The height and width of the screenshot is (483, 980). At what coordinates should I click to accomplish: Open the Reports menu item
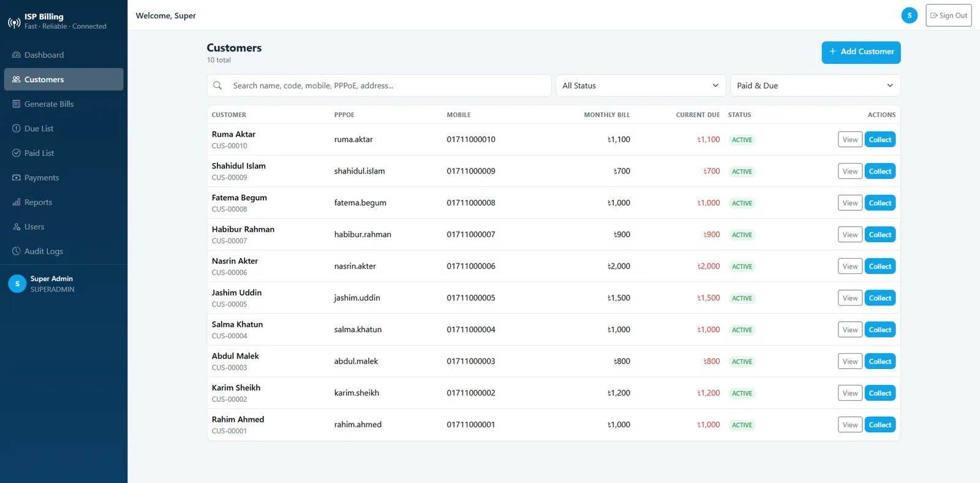click(x=64, y=202)
